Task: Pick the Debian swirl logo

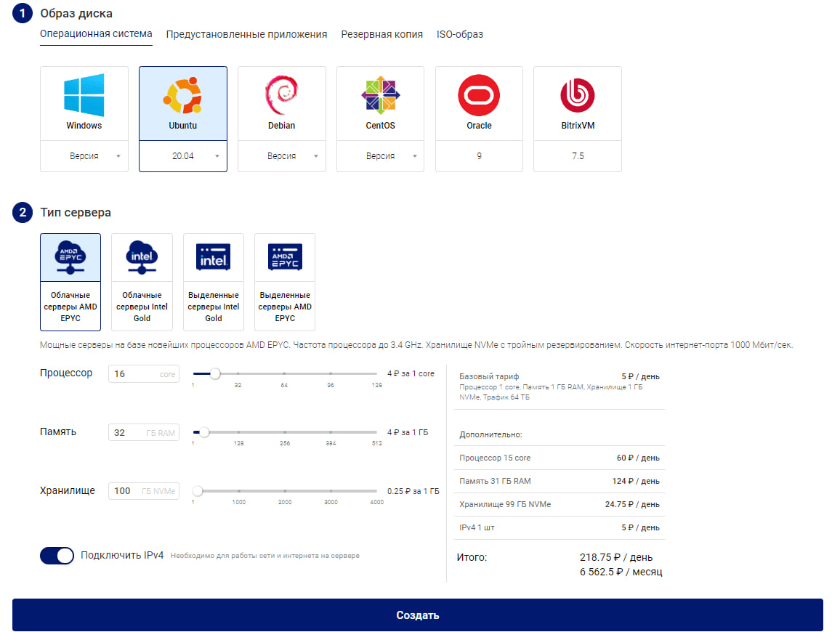Action: 281,95
